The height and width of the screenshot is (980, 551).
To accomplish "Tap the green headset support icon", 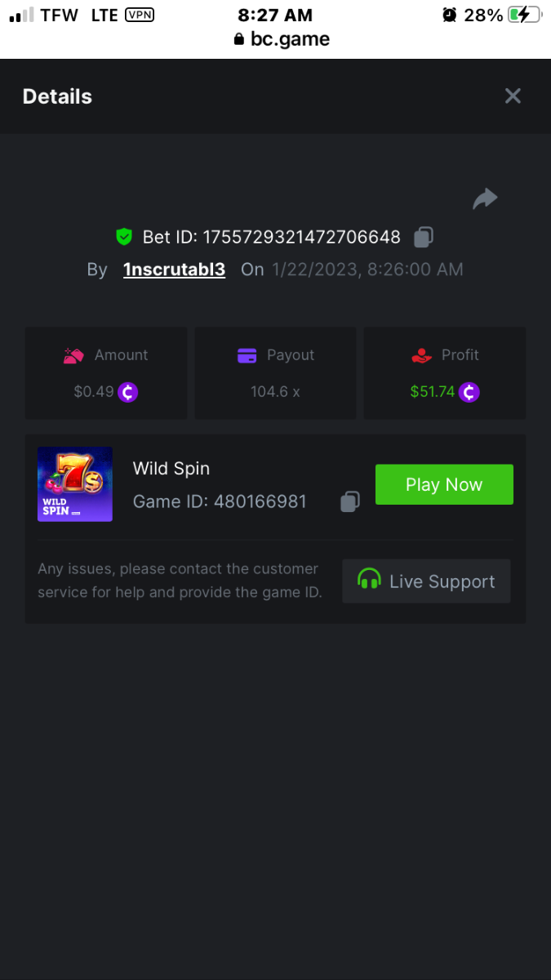I will click(x=369, y=579).
